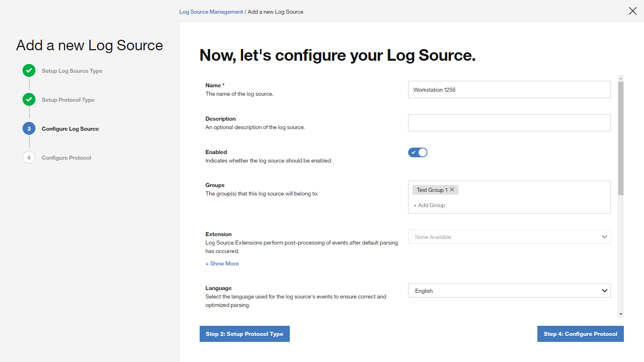
Task: Click the green checkmark for Setup Log Source Type
Action: pyautogui.click(x=29, y=70)
